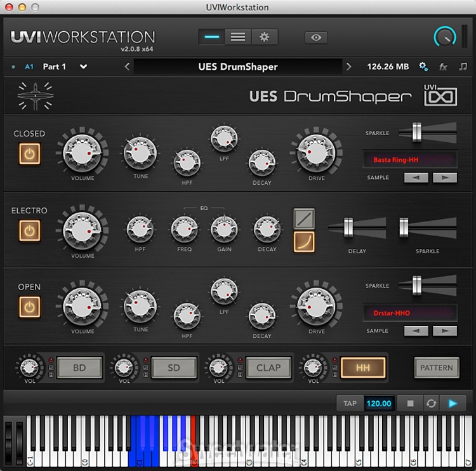Switch to the multi-part list view icon
Screen dimensions: 476x471
pyautogui.click(x=238, y=37)
